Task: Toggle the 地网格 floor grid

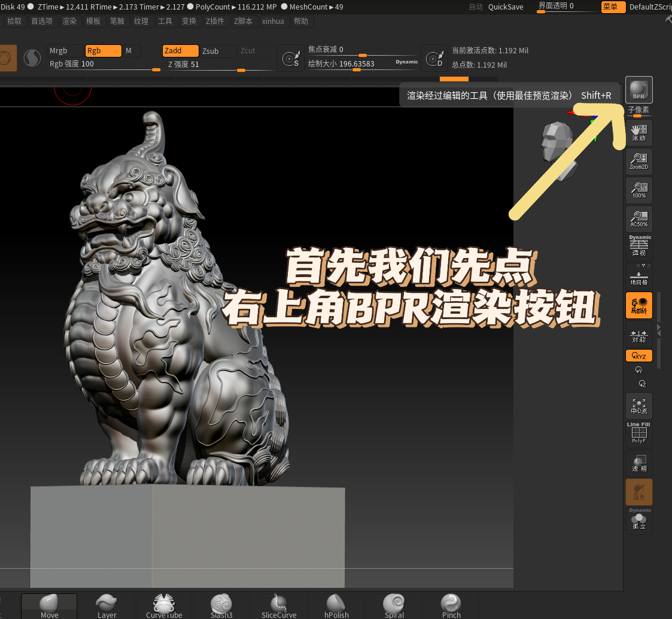Action: tap(638, 276)
